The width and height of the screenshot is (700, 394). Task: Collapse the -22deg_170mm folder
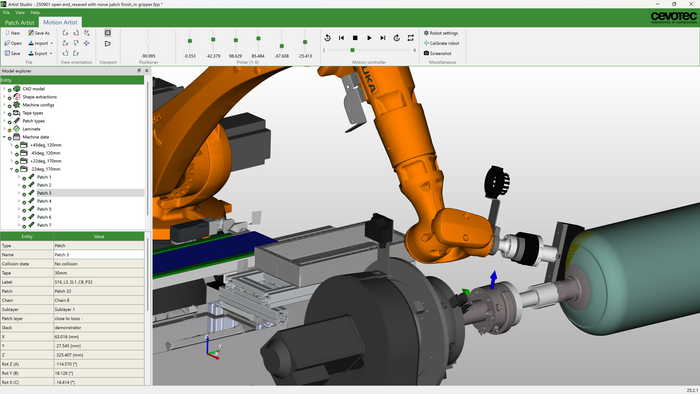(12, 169)
